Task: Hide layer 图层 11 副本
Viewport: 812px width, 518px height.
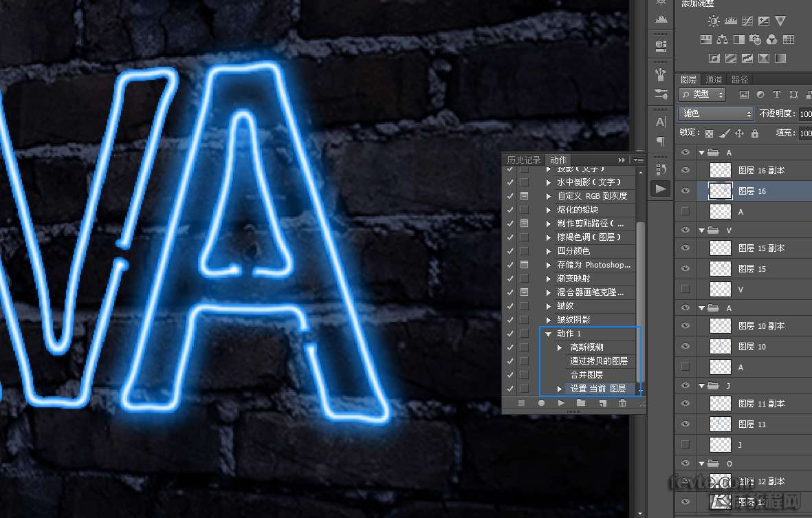Action: (x=685, y=403)
